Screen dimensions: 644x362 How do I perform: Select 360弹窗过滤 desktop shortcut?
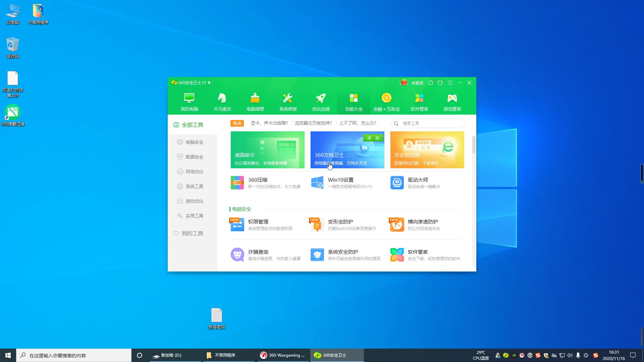(13, 115)
